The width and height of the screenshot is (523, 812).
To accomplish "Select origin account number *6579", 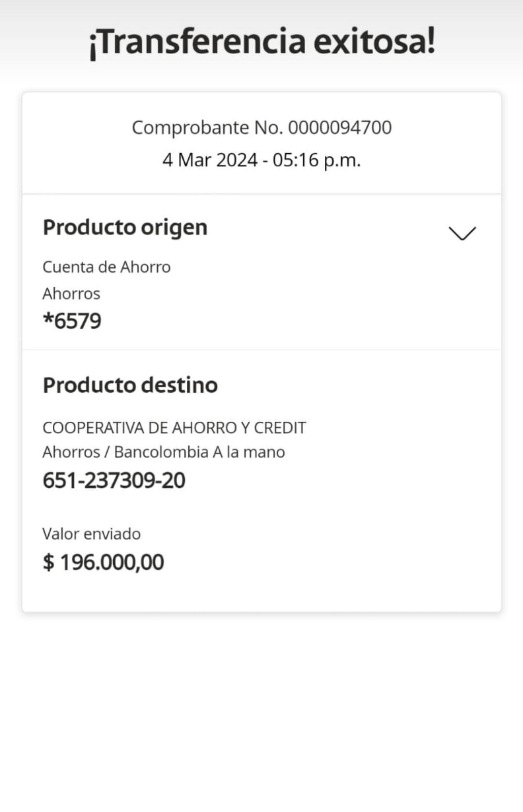I will coord(72,321).
